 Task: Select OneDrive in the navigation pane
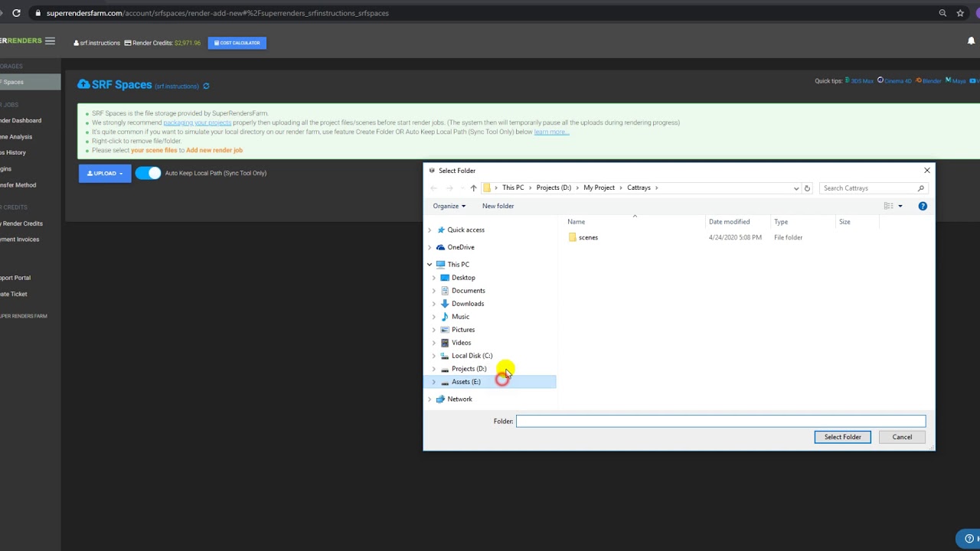461,247
